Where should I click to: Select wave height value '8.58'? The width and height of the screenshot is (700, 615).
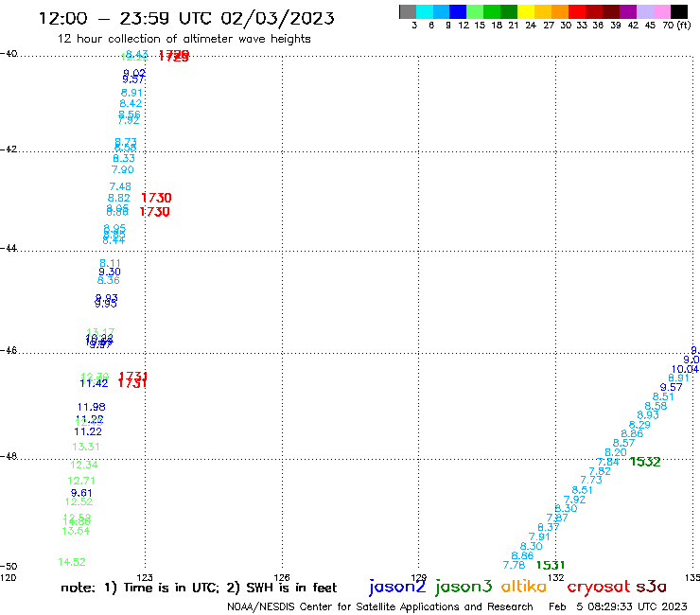coord(656,406)
